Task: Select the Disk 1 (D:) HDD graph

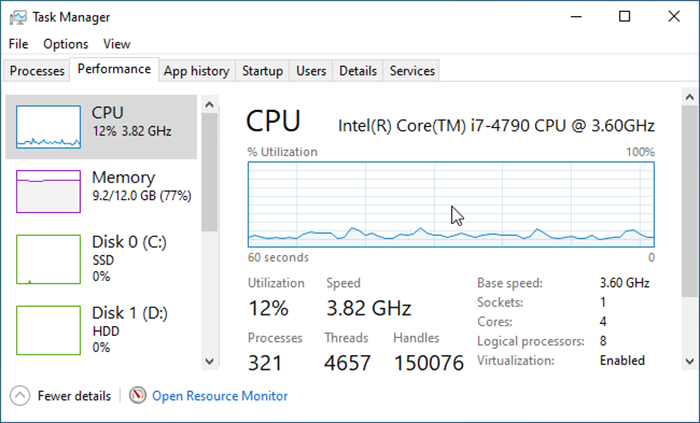Action: tap(49, 330)
